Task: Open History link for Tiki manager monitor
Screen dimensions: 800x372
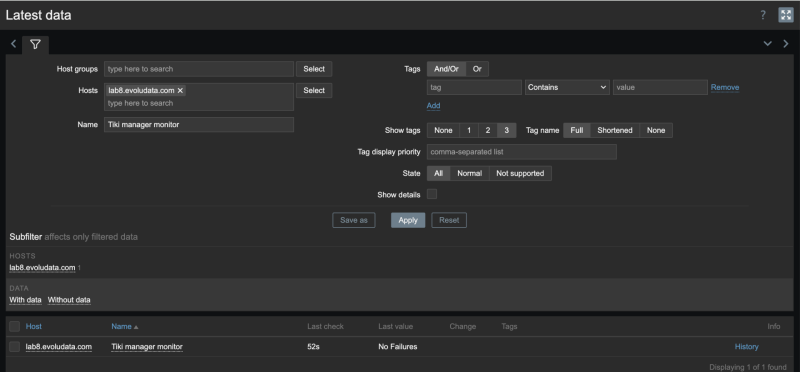Action: 746,346
